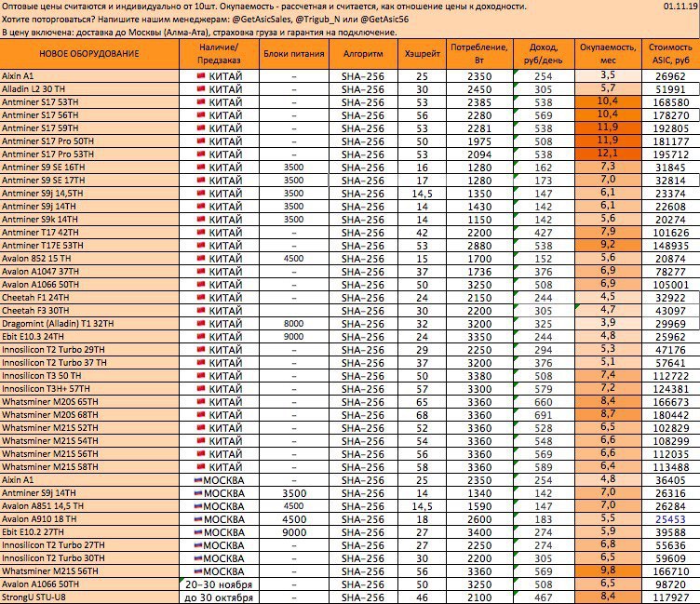Select header cell 'Алгоритм'
Viewport: 700px width, 604px height.
pyautogui.click(x=363, y=54)
